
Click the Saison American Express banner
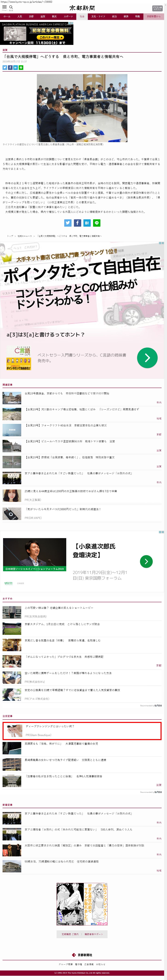click(37, 33)
